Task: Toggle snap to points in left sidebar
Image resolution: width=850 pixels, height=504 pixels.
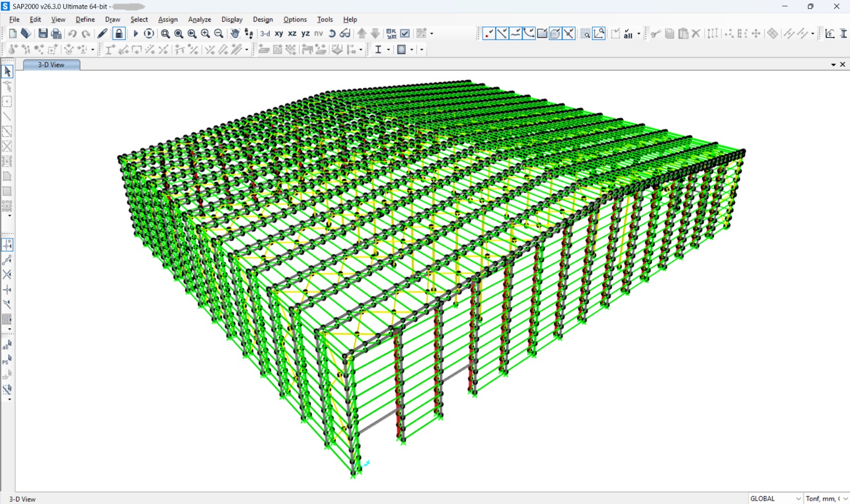Action: 7,245
